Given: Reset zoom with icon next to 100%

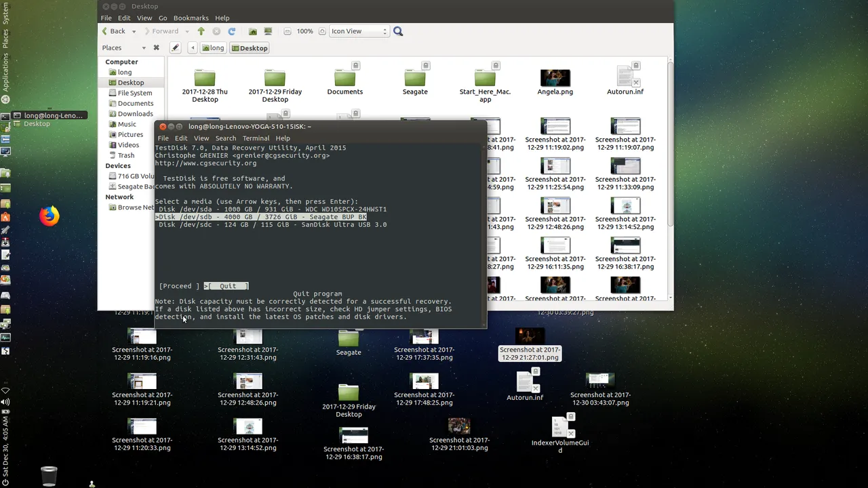Looking at the screenshot, I should point(321,31).
